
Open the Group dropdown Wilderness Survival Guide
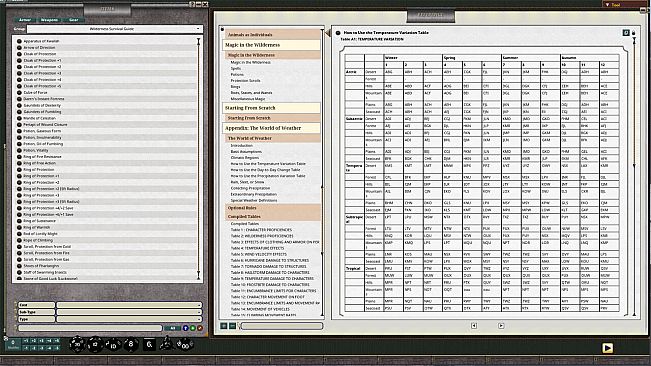point(115,29)
